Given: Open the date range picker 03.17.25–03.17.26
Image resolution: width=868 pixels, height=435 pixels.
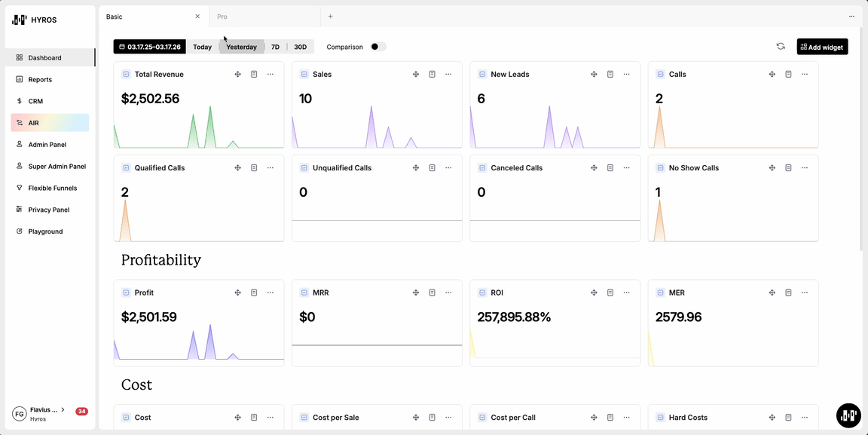Looking at the screenshot, I should click(150, 47).
